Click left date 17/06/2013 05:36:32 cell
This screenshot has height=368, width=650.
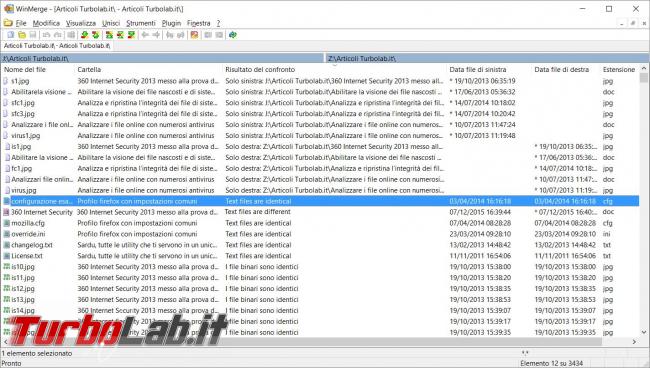click(483, 92)
